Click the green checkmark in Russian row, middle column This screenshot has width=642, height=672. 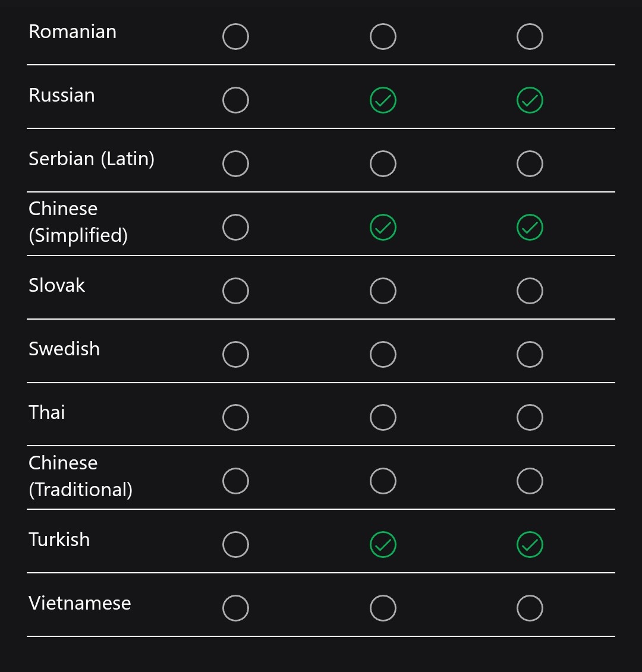click(x=383, y=100)
